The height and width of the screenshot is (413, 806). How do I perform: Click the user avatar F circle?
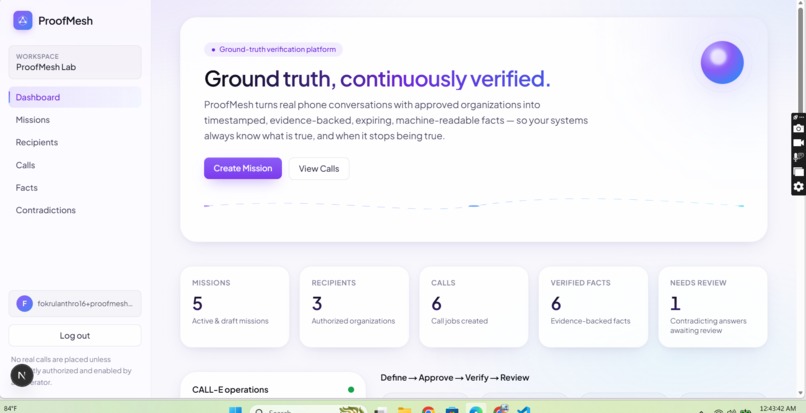tap(24, 303)
